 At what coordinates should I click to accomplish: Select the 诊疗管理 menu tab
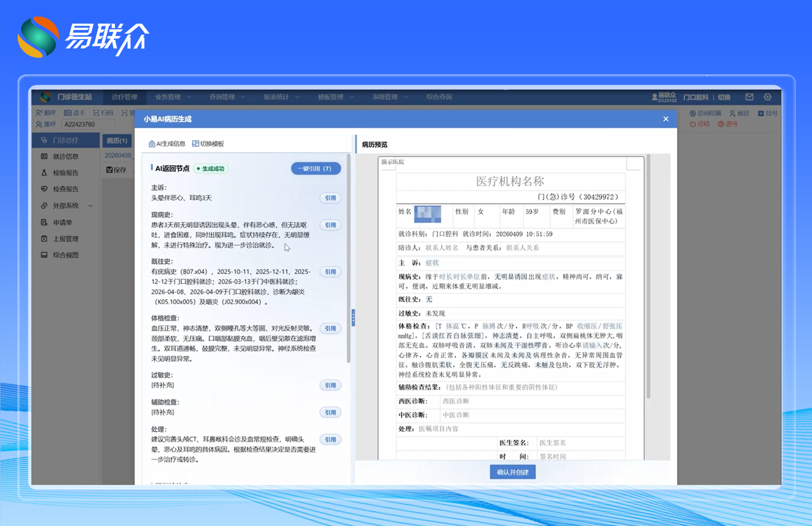tap(125, 97)
